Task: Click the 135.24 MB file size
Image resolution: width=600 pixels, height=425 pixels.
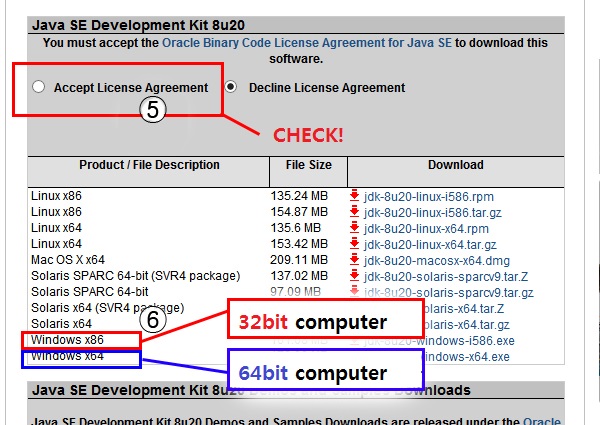Action: pyautogui.click(x=299, y=196)
